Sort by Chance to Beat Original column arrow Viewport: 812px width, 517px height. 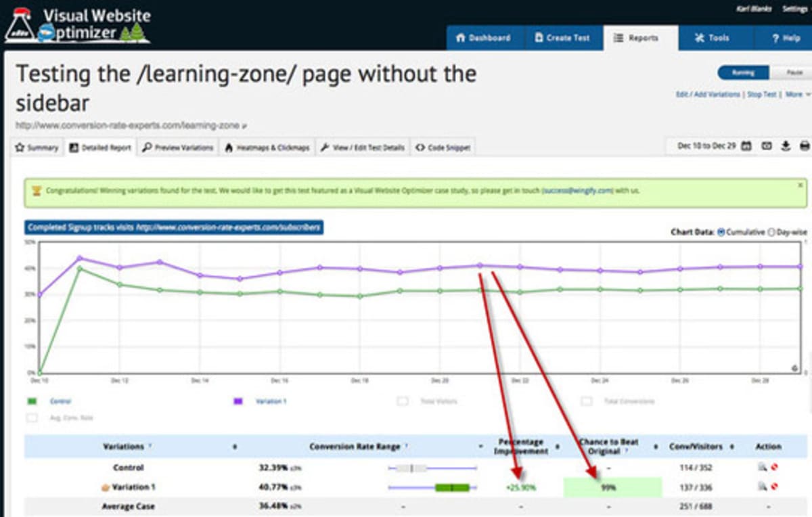click(x=654, y=447)
